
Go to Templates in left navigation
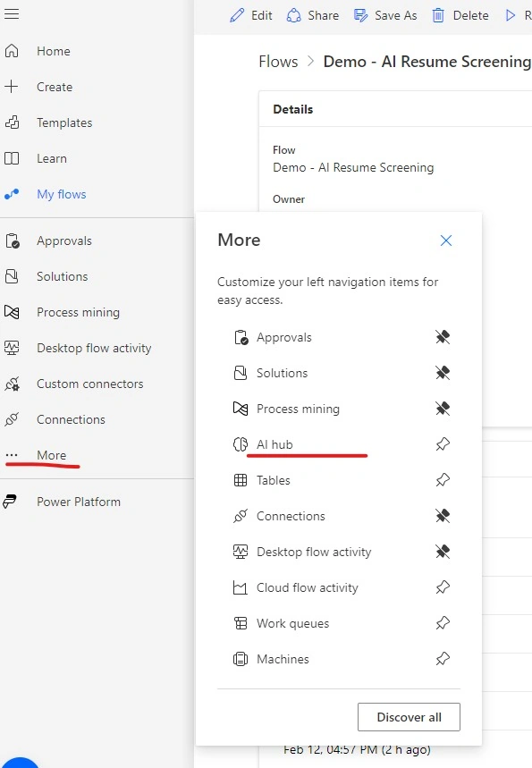point(64,123)
